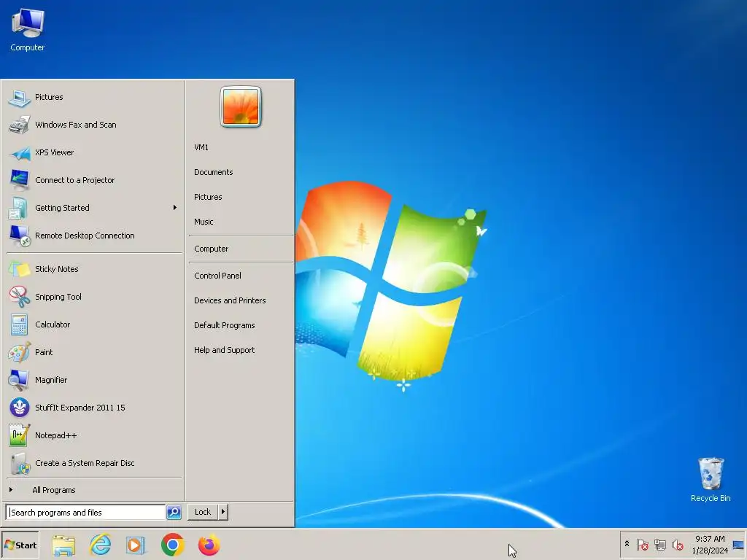Open Default Programs
Screen dimensions: 747x560
(225, 325)
